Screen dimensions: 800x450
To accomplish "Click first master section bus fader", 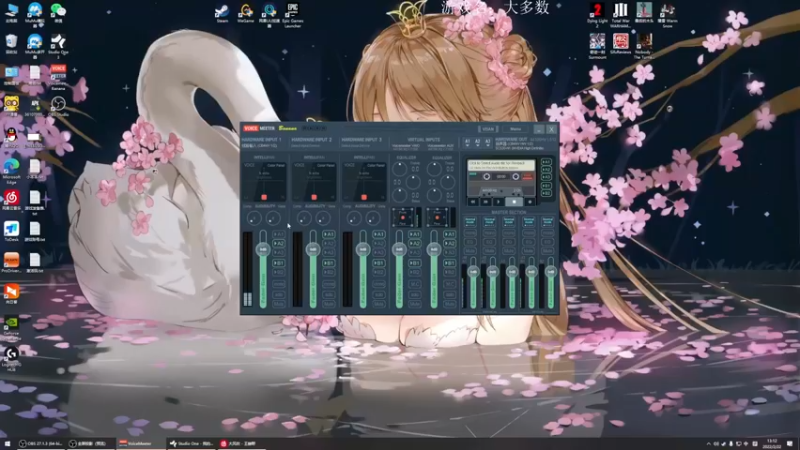I will coord(473,272).
